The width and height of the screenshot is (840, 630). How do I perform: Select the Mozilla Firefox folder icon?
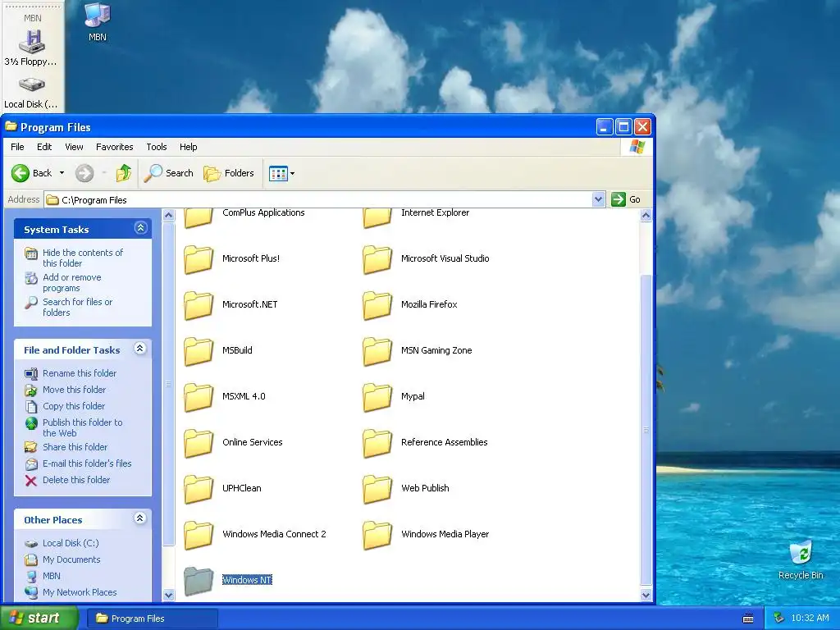click(377, 305)
